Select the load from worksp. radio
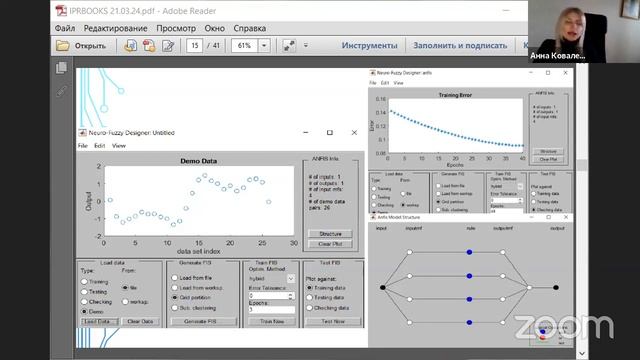The height and width of the screenshot is (360, 640). 125,302
